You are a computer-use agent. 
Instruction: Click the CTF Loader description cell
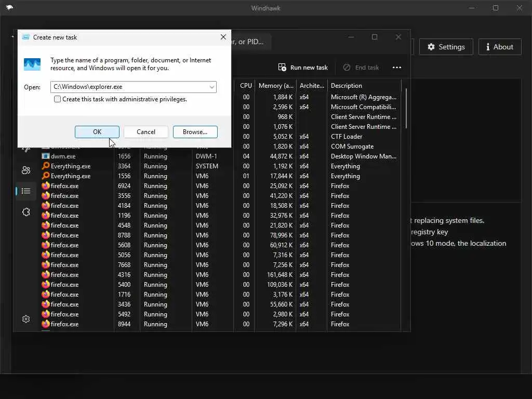click(347, 137)
